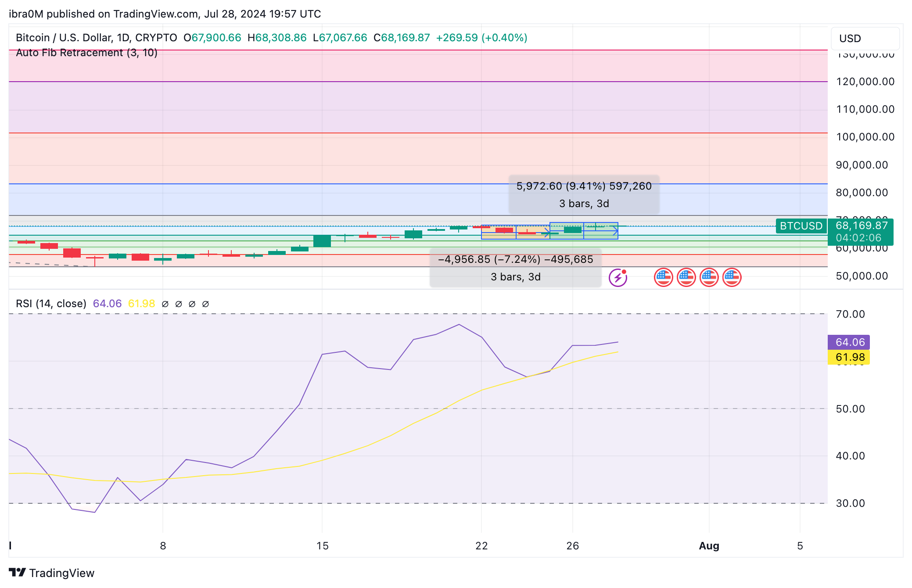
Task: Click the Bitcoin / U.S. Dollar symbol title
Action: tap(97, 38)
